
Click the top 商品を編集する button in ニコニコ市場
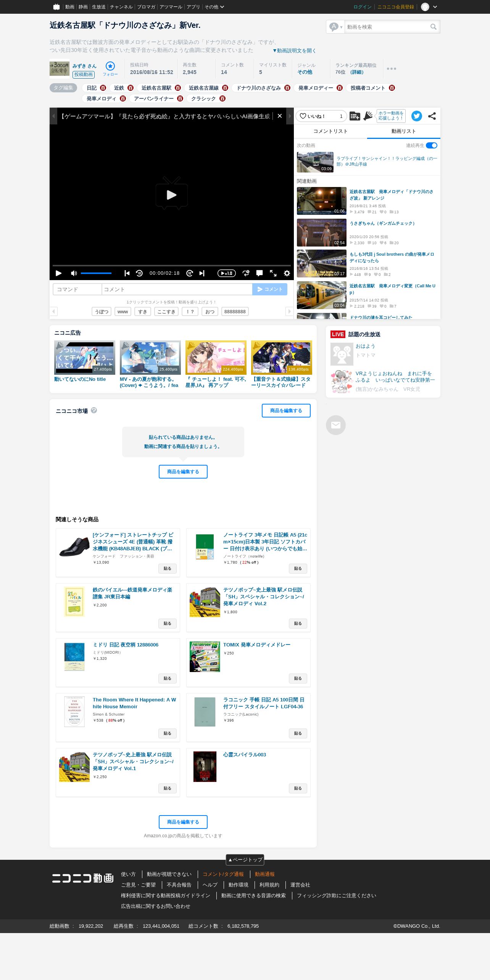coord(286,411)
